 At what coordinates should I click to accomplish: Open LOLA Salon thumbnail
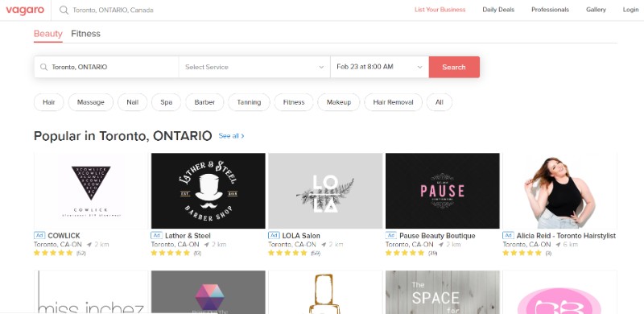point(325,191)
